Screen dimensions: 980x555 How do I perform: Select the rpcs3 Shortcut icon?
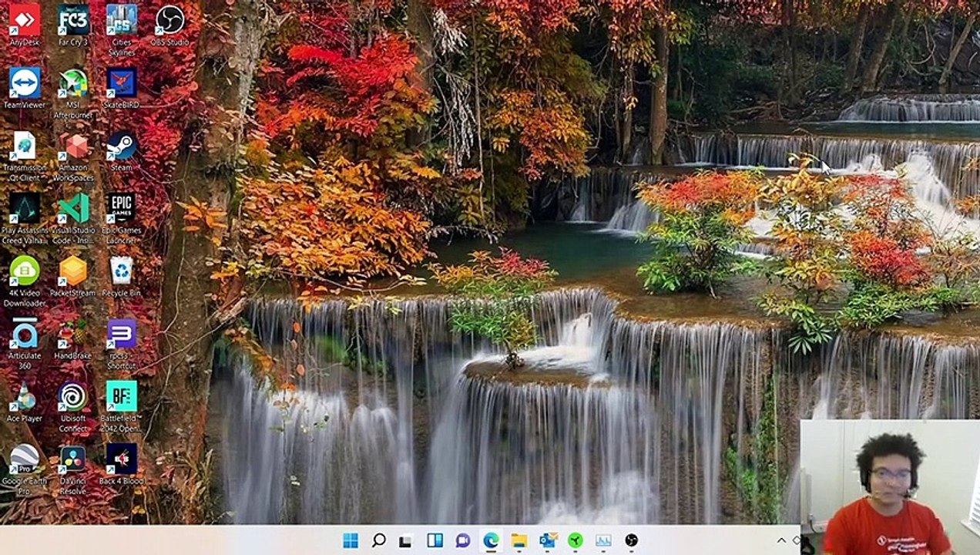click(x=122, y=344)
